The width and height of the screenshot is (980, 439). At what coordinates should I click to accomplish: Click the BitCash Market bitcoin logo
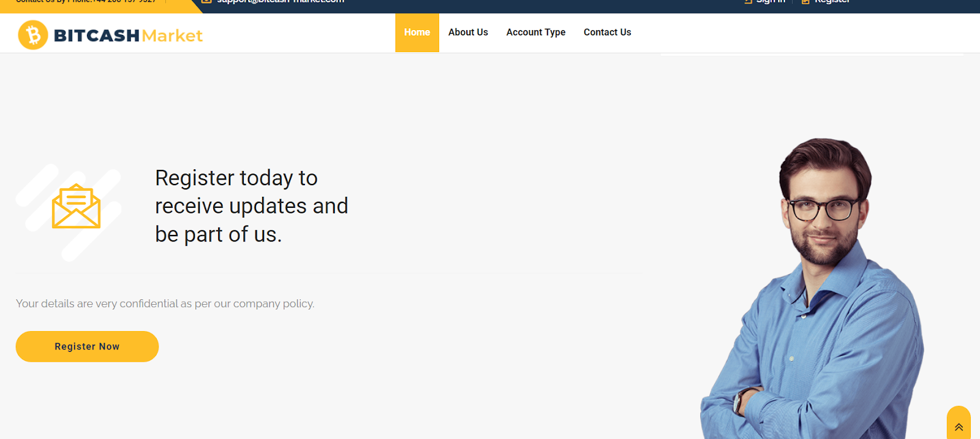(33, 35)
